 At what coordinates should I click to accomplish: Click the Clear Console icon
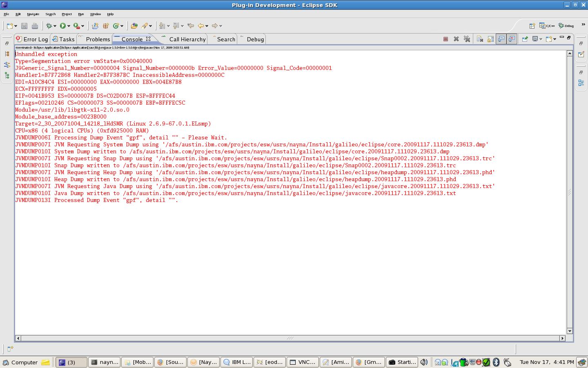(480, 39)
